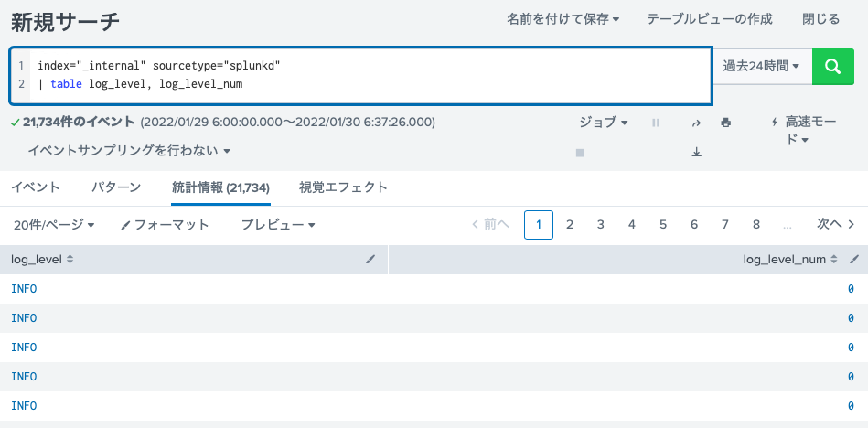868x428 pixels.
Task: Go to results page 1
Action: click(539, 225)
